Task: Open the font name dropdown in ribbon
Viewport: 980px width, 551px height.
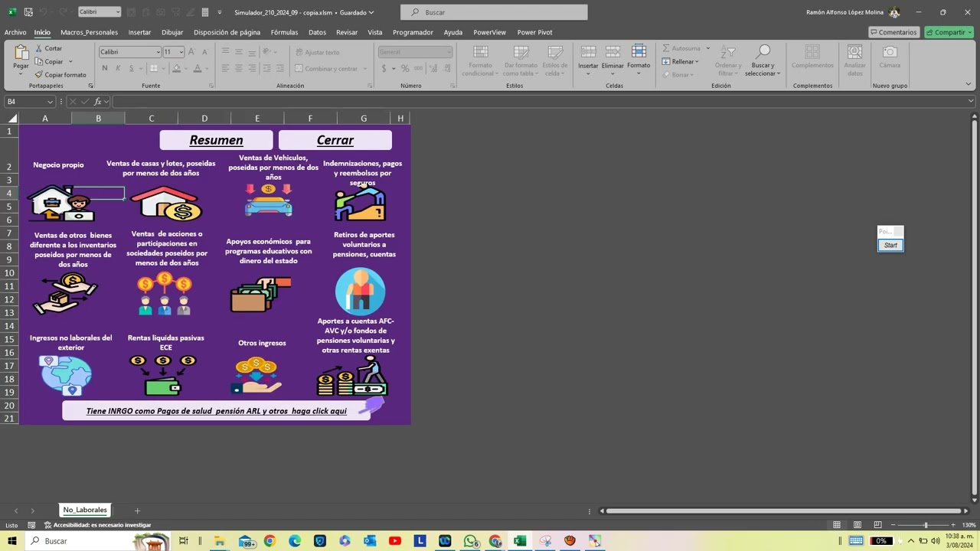Action: (158, 52)
